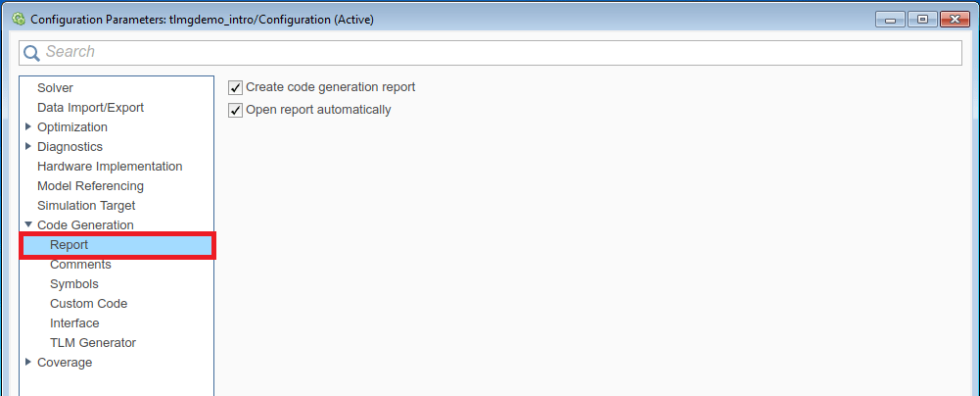Open the Simulation Target pane
This screenshot has width=980, height=396.
tap(86, 206)
